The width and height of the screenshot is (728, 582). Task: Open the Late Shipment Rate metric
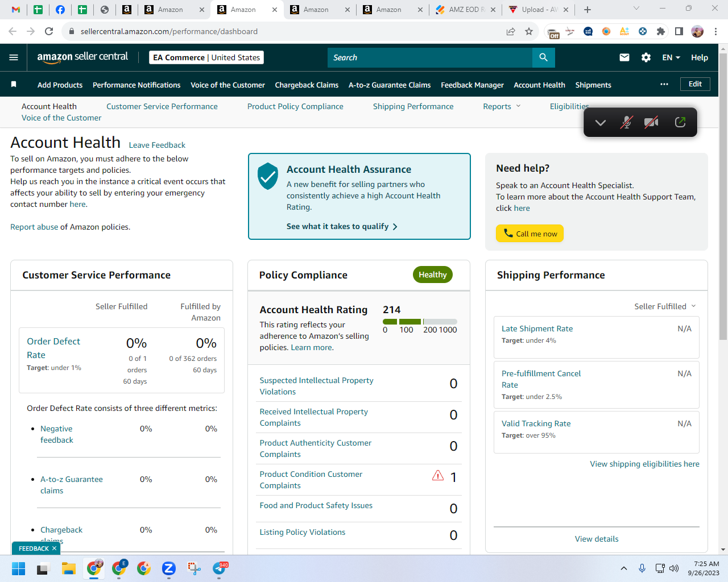(x=537, y=329)
